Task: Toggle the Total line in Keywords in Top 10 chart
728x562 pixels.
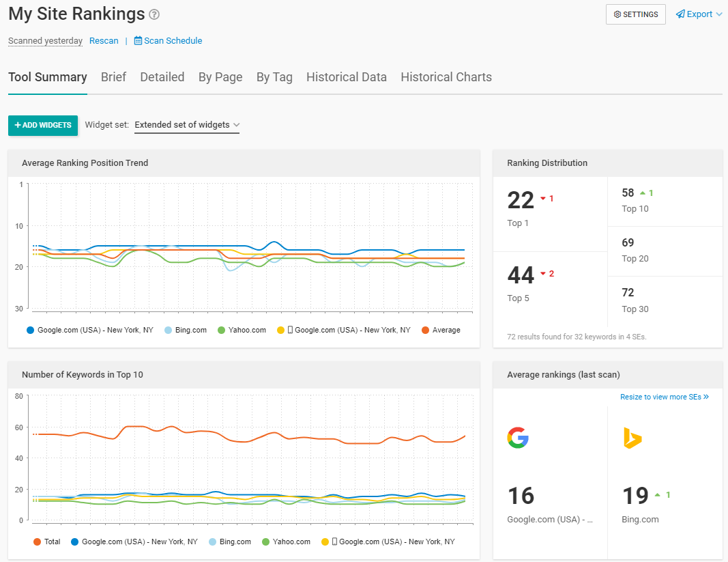Action: coord(47,542)
